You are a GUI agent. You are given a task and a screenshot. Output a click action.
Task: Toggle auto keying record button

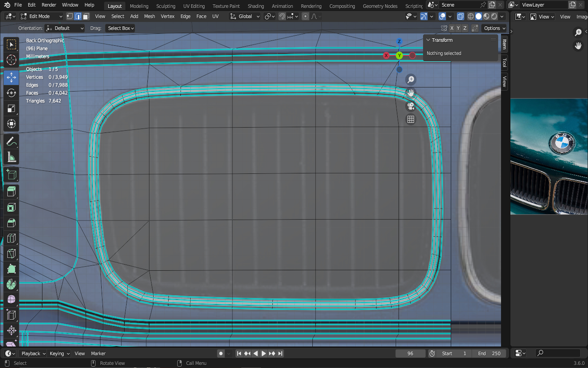(221, 353)
